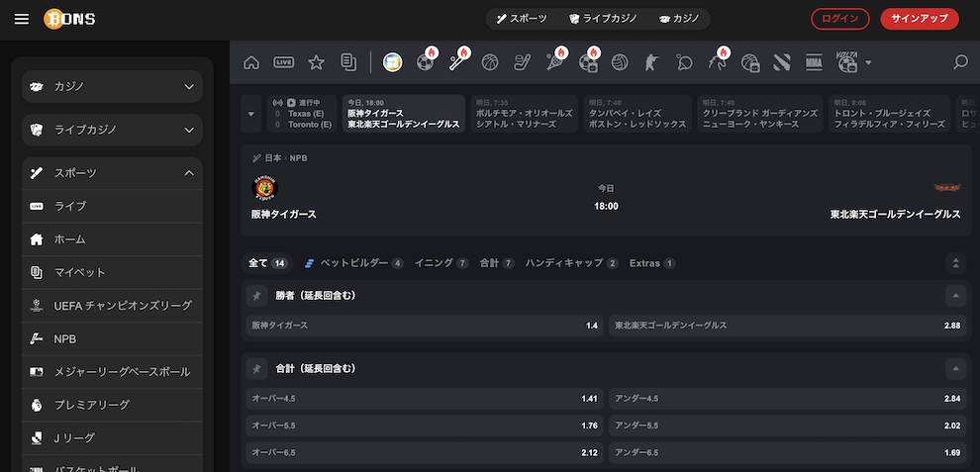Open the タンパベイ・レイズ vs ボストン・レッドソックス card
The width and height of the screenshot is (980, 472).
tap(637, 114)
